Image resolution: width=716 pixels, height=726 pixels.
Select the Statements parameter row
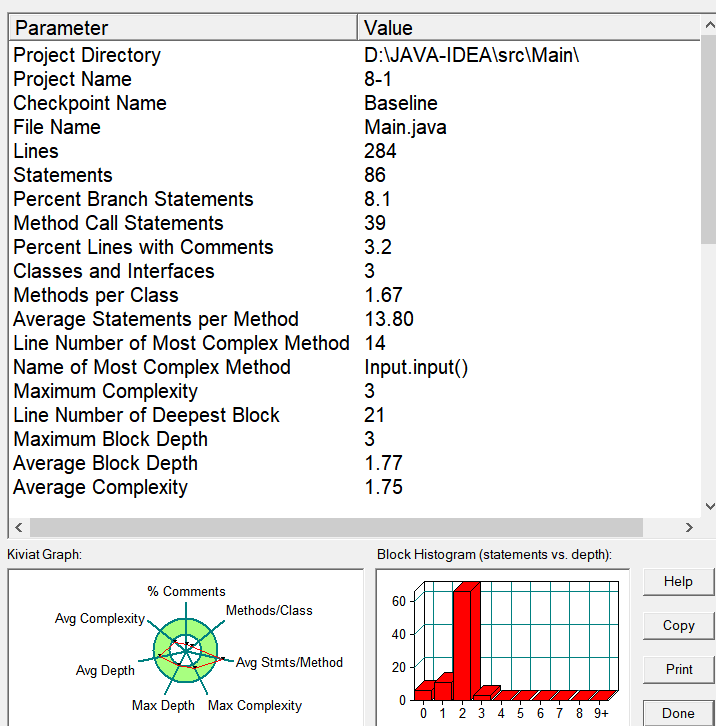coord(354,175)
